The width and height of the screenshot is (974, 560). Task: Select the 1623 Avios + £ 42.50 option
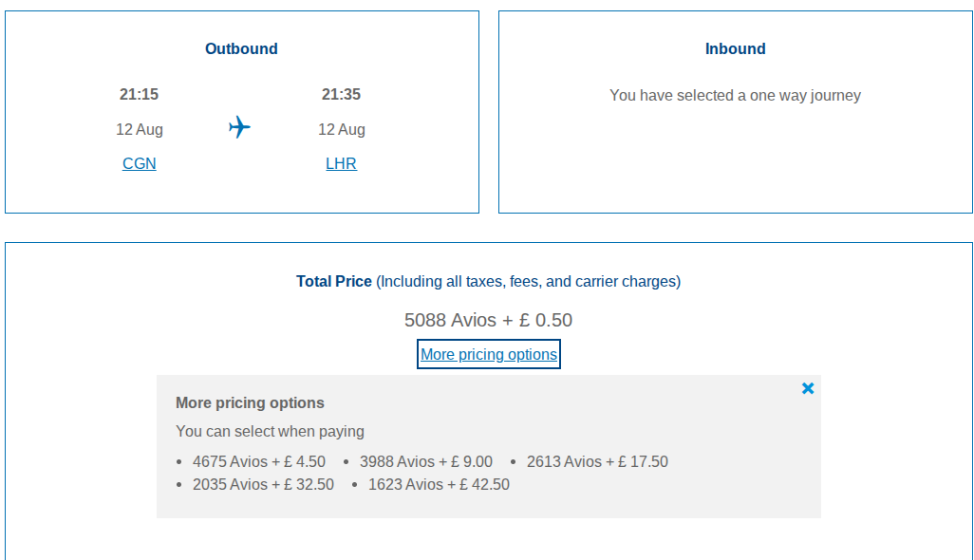439,484
